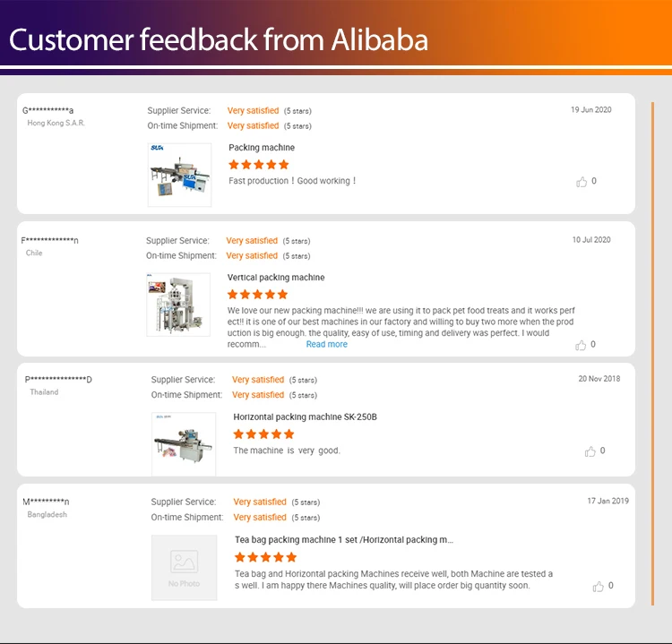Expand review with Read more link
This screenshot has height=644, width=672.
pyautogui.click(x=327, y=345)
